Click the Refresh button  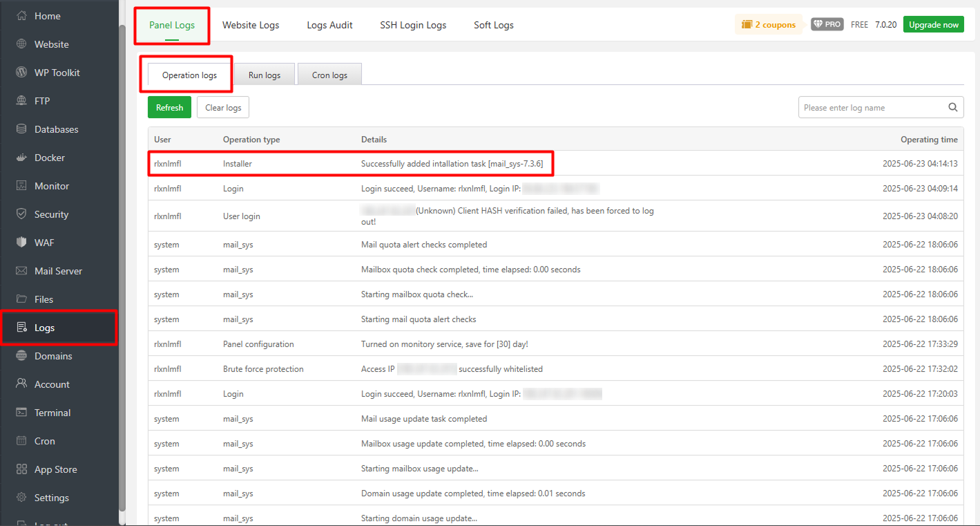169,107
